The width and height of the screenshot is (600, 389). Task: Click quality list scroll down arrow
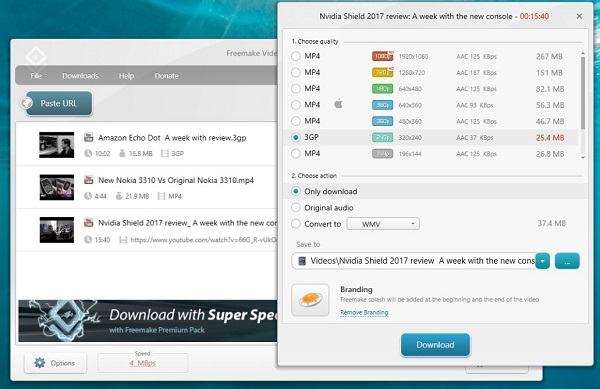(583, 157)
